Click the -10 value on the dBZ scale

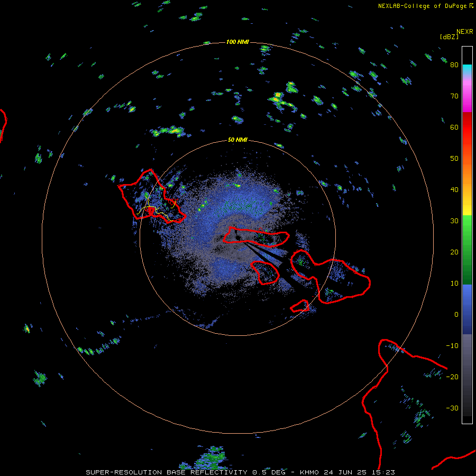(452, 346)
